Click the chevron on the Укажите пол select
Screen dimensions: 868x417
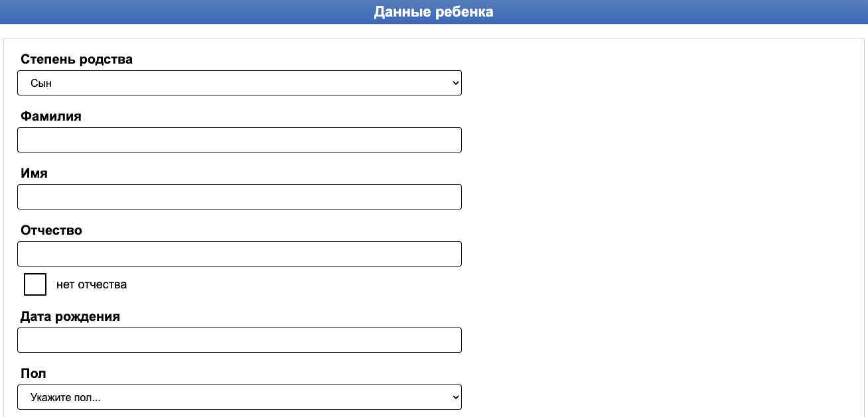[x=455, y=397]
